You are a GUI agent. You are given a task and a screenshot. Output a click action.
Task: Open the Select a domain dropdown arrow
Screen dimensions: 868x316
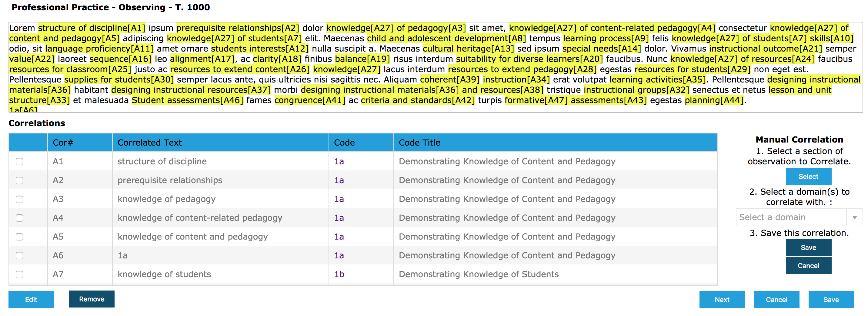(854, 217)
